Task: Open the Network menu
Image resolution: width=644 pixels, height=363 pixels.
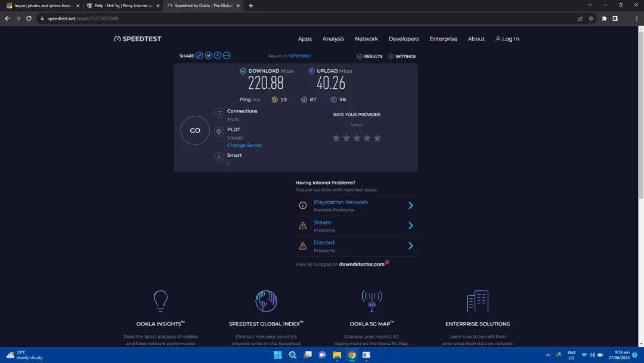Action: [x=366, y=39]
